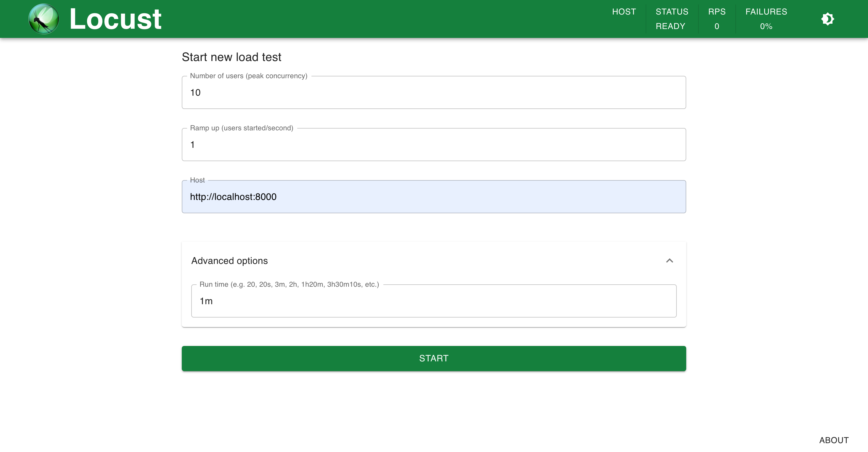Click the Host label above the URL field
868x452 pixels.
pos(197,180)
